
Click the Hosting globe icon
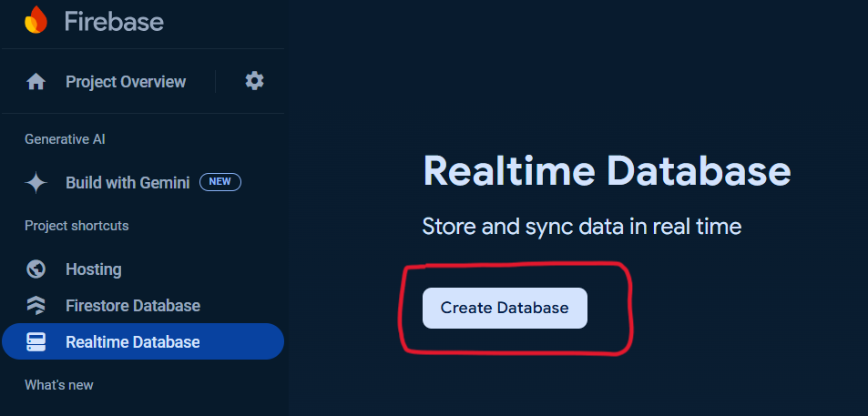pyautogui.click(x=36, y=269)
